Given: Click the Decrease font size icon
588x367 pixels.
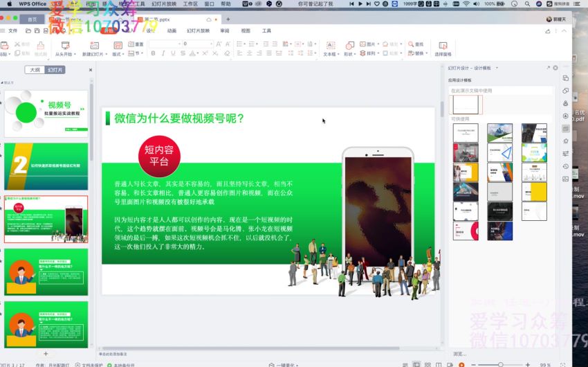Looking at the screenshot, I should (x=228, y=44).
